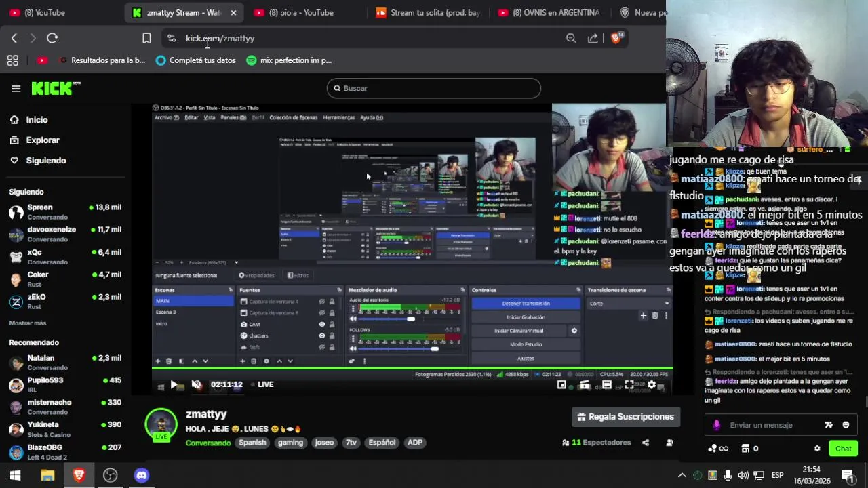This screenshot has height=488, width=868.
Task: Open misternacho recommended channel
Action: (x=65, y=407)
